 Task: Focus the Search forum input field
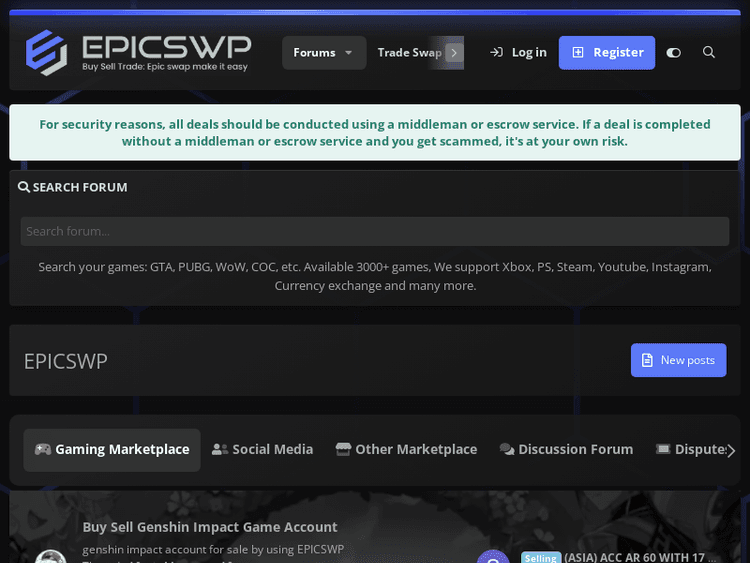(375, 232)
